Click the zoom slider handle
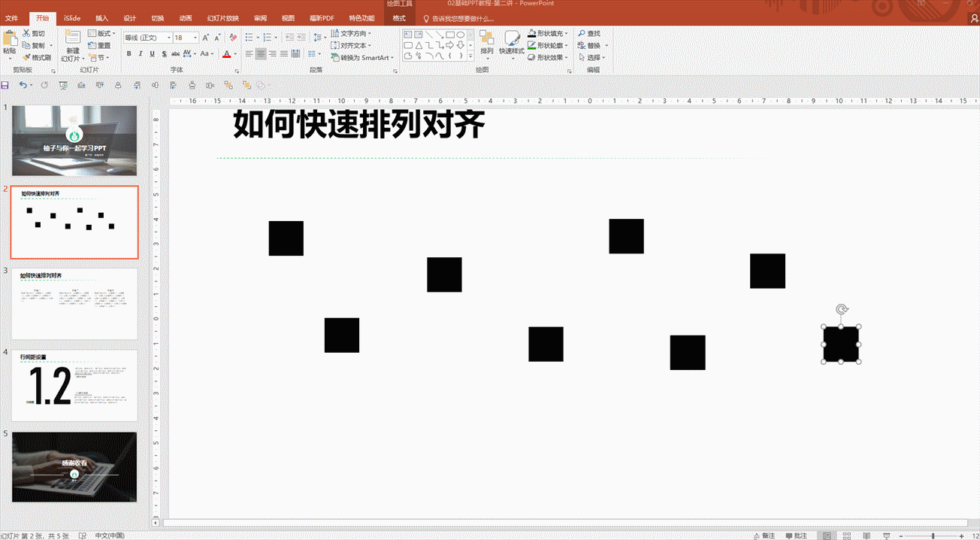980x540 pixels. pos(933,535)
